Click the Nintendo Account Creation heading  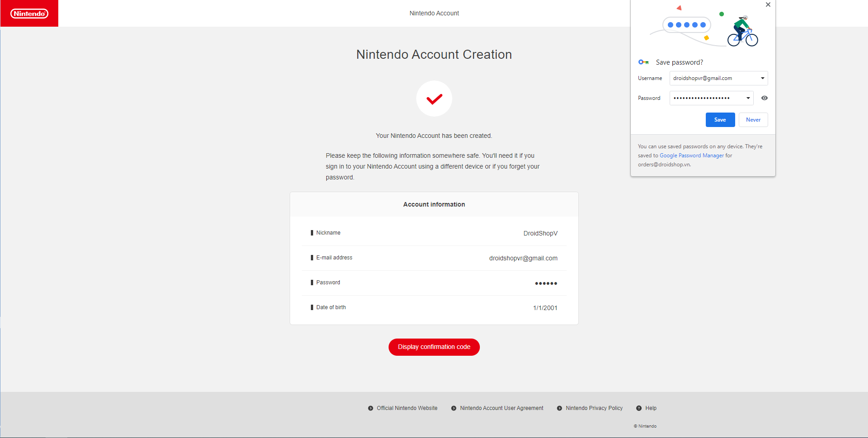(x=434, y=54)
